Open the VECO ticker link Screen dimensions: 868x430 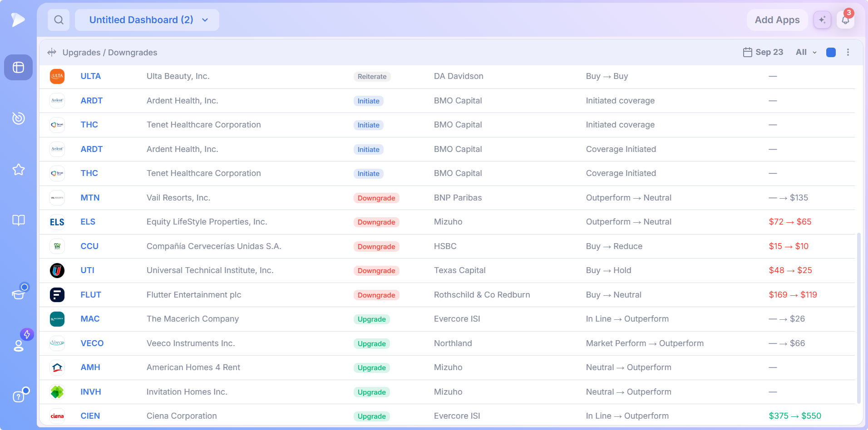(x=92, y=343)
